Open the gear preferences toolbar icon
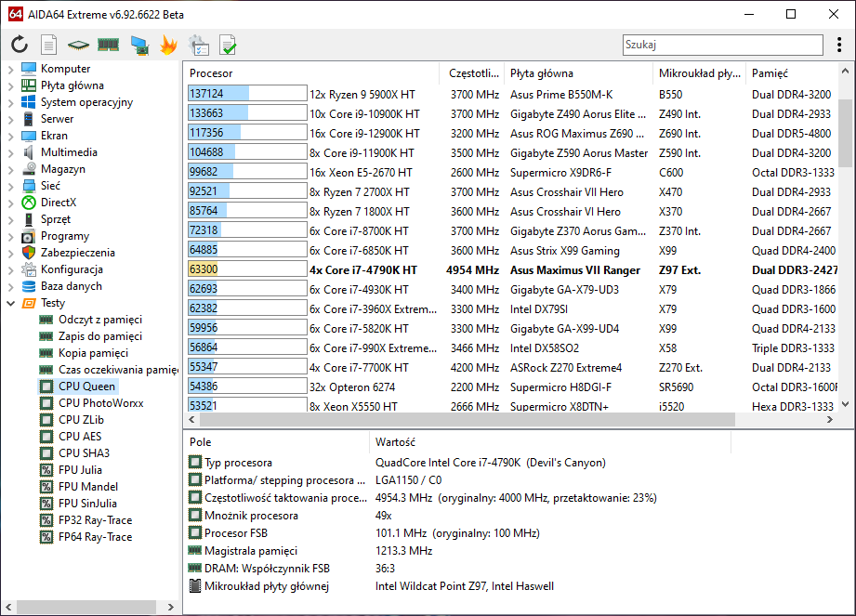The width and height of the screenshot is (856, 616). (198, 45)
